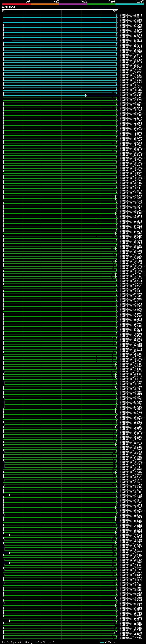Select the UniRef100_A7PE87 label
This screenshot has width=146, height=644.
[131, 67]
